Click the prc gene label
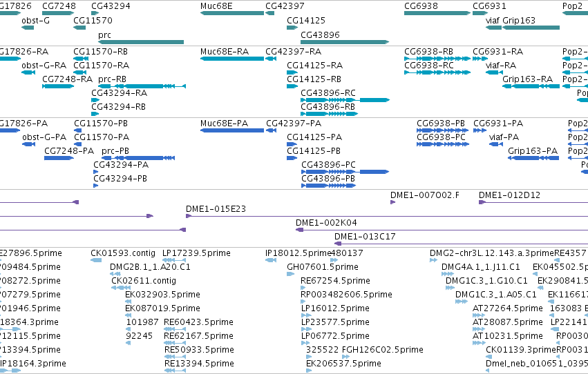The width and height of the screenshot is (588, 374). pos(104,35)
